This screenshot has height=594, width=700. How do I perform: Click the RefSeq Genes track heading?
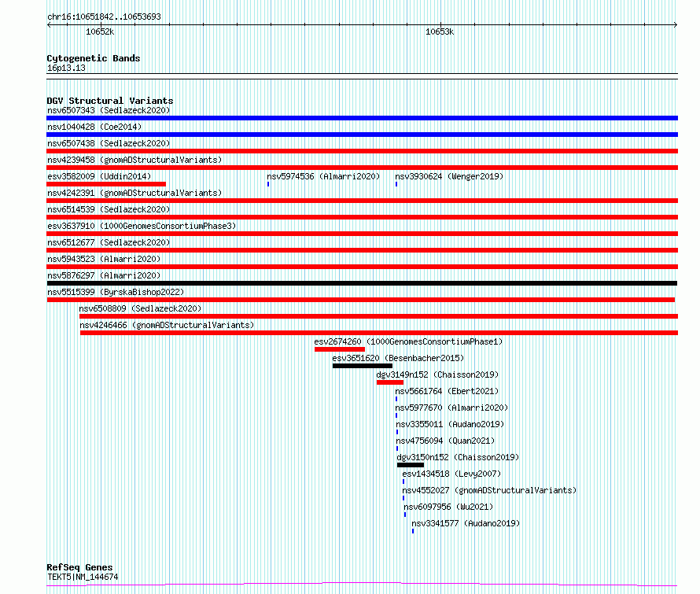pyautogui.click(x=80, y=568)
